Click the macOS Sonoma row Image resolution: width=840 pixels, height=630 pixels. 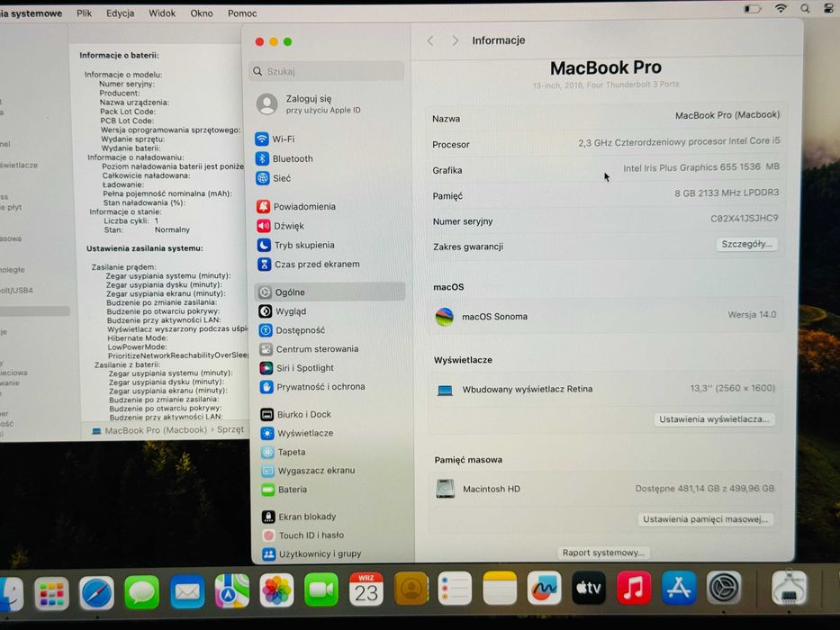605,316
